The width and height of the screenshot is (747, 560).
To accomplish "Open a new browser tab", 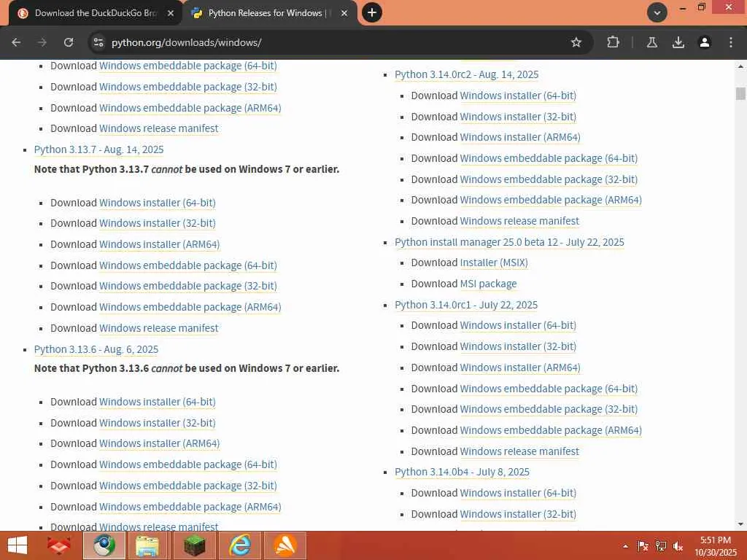I will 372,12.
